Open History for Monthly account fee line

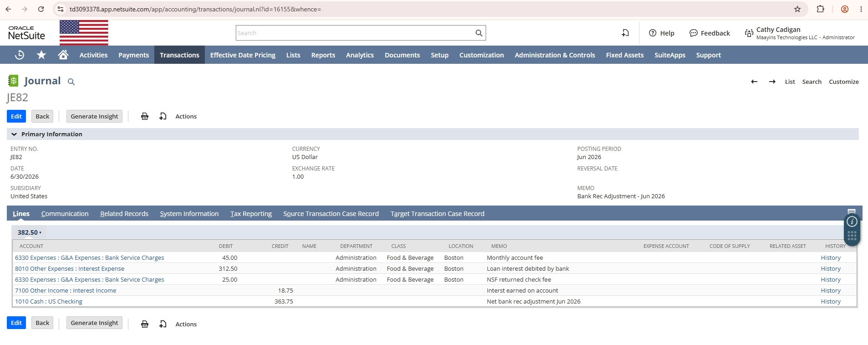click(831, 257)
